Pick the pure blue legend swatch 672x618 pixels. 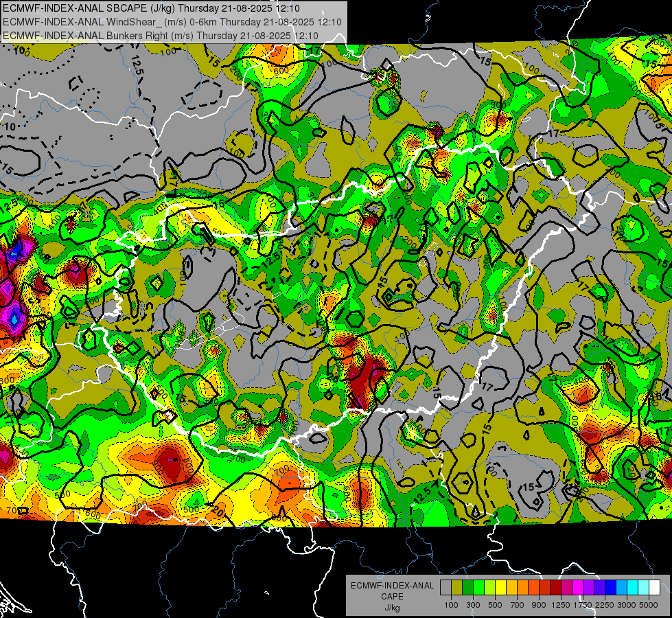coord(610,588)
